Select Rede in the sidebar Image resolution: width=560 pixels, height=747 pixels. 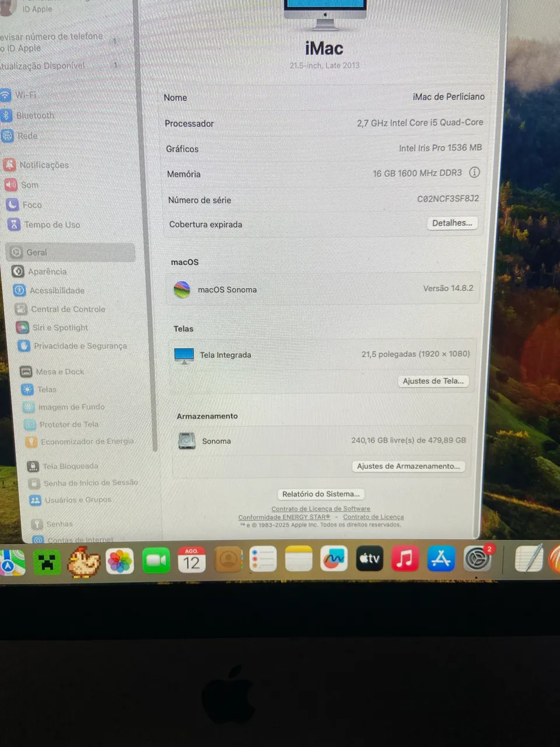19,135
